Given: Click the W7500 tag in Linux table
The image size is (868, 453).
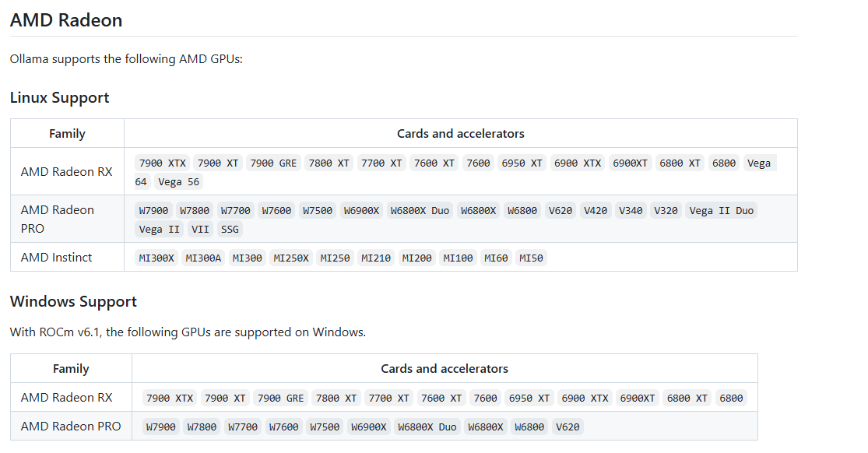Looking at the screenshot, I should (x=317, y=211).
